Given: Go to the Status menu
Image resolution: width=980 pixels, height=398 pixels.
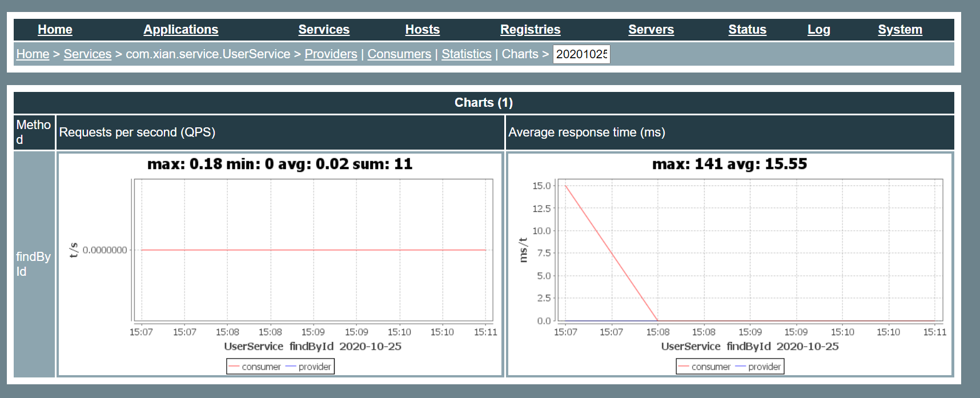Looking at the screenshot, I should click(x=747, y=30).
